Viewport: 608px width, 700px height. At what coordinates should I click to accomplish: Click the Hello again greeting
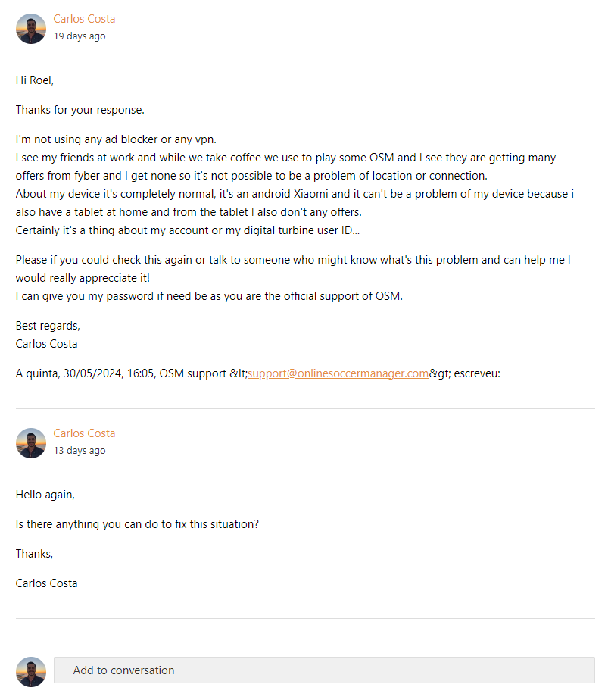[x=45, y=495]
